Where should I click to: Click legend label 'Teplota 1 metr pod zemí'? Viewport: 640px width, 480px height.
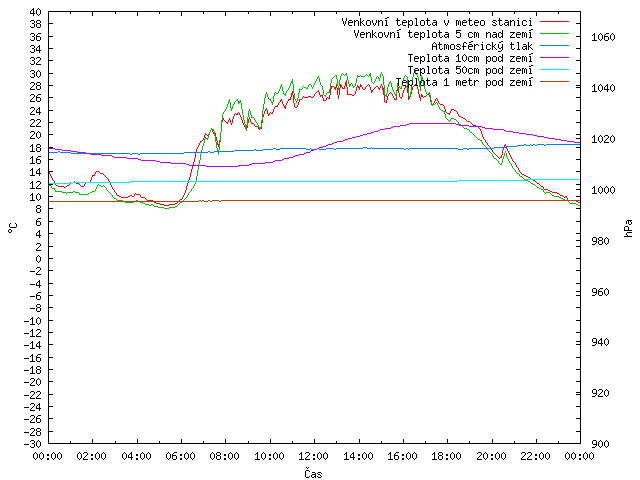464,82
